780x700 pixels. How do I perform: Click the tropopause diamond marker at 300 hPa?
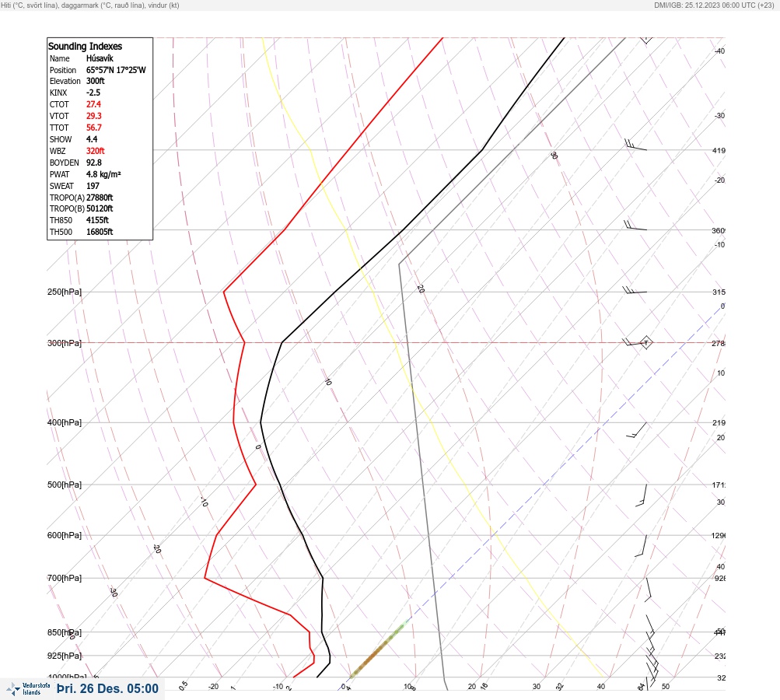645,342
